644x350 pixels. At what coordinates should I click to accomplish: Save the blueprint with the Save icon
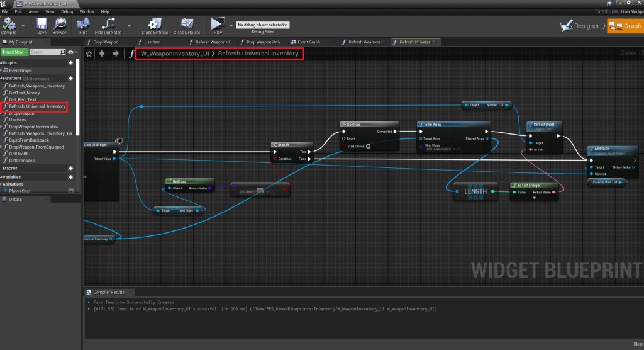42,23
